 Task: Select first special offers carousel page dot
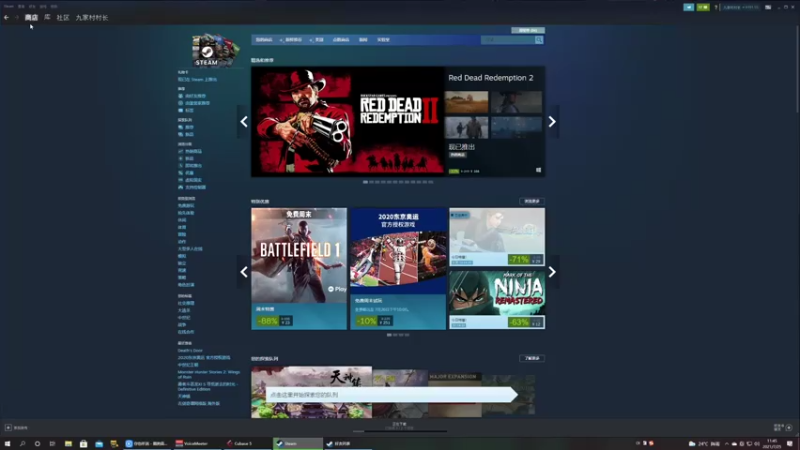pos(389,335)
